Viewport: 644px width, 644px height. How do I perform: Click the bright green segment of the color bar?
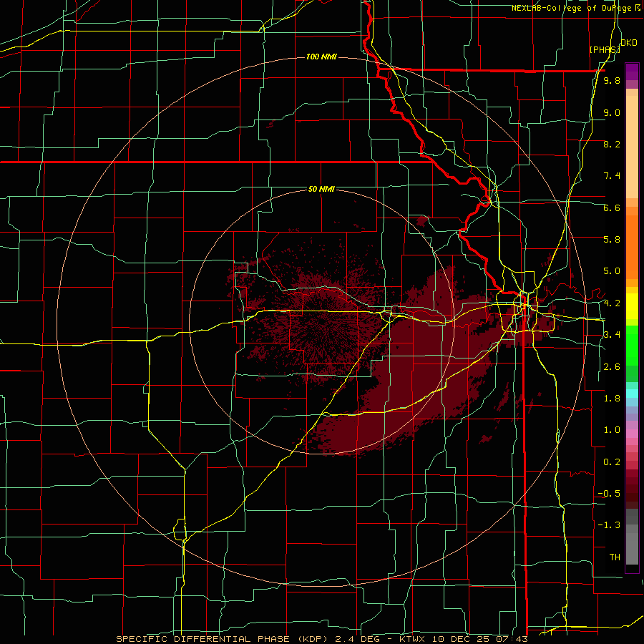point(632,345)
